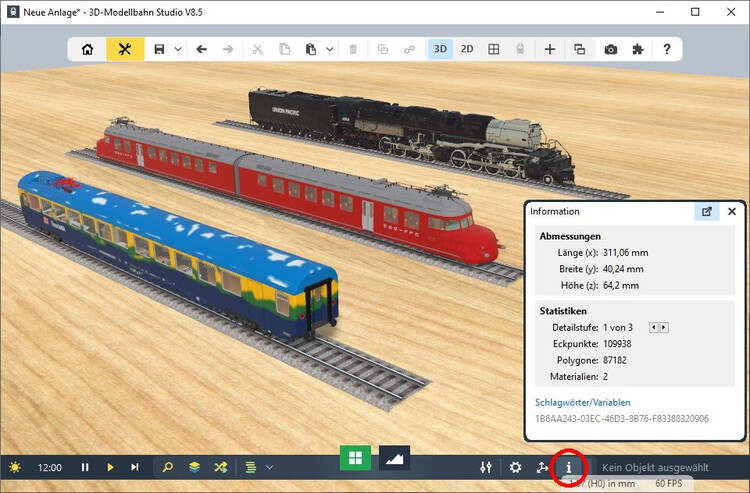Open the gear settings icon

pos(515,467)
